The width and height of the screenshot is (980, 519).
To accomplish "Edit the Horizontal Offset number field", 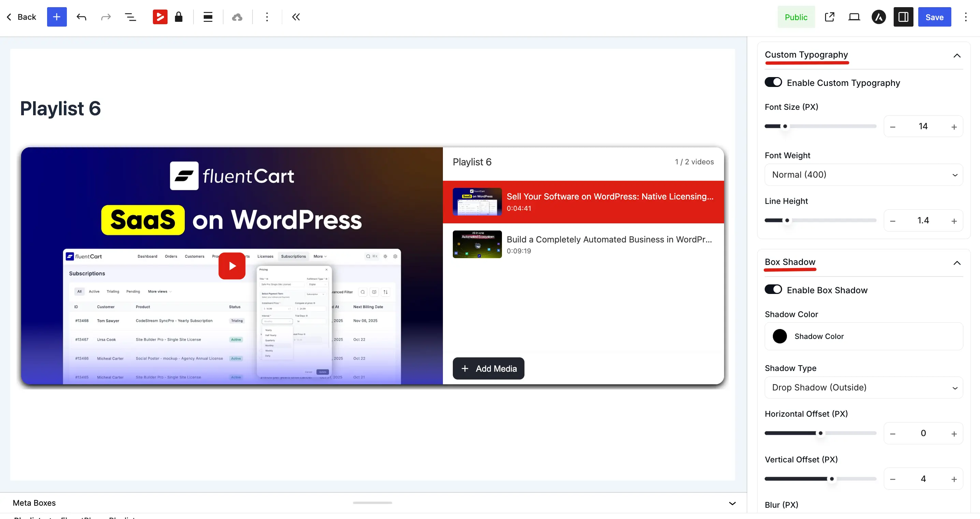I will coord(923,433).
